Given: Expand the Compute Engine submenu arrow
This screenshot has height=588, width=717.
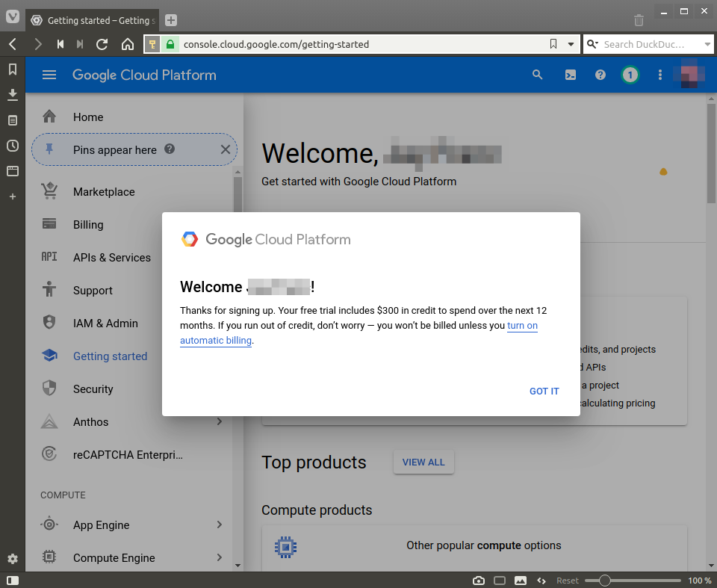Looking at the screenshot, I should pyautogui.click(x=220, y=557).
